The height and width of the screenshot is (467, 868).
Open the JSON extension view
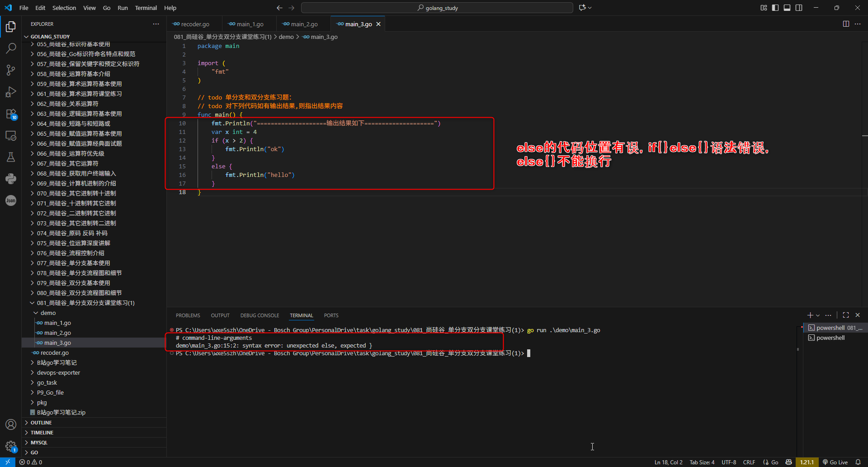tap(11, 200)
